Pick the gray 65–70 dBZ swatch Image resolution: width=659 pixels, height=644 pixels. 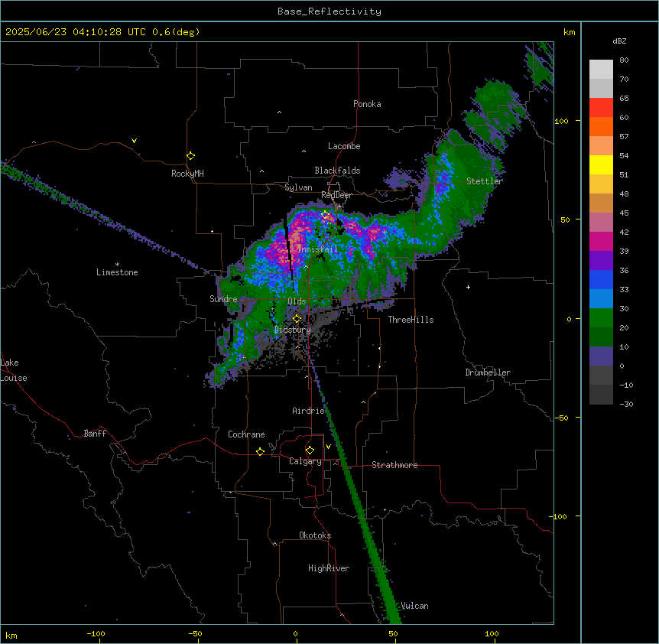[x=601, y=88]
